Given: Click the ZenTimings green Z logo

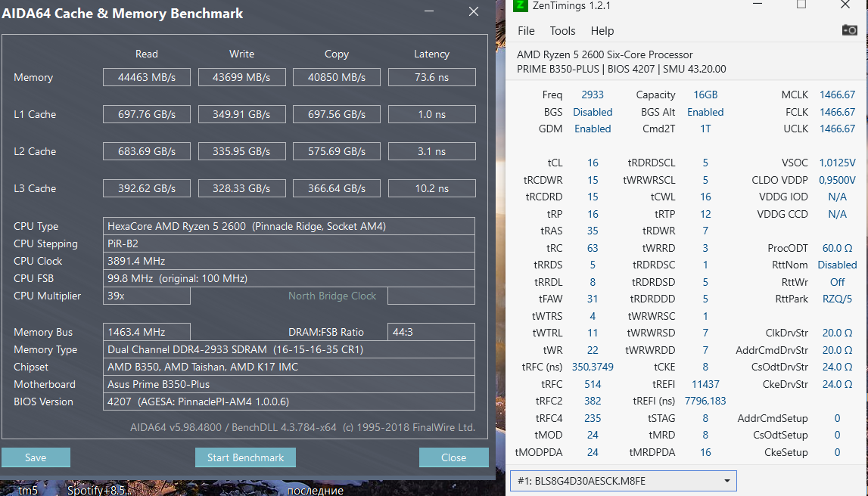Looking at the screenshot, I should [521, 5].
